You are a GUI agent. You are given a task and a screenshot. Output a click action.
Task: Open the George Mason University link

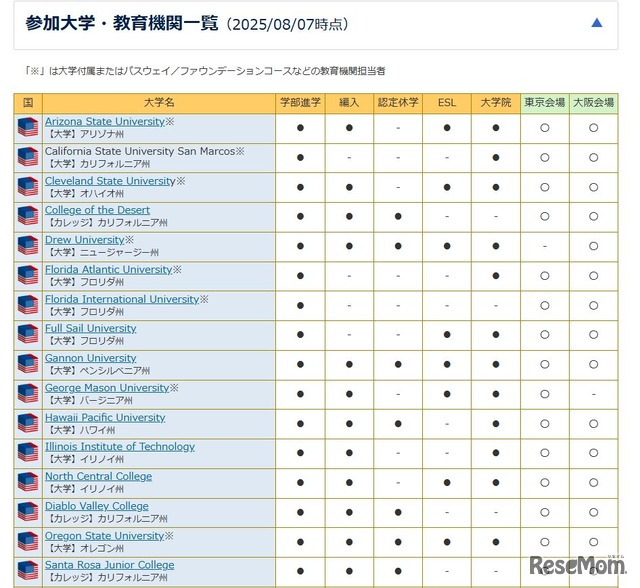point(107,388)
